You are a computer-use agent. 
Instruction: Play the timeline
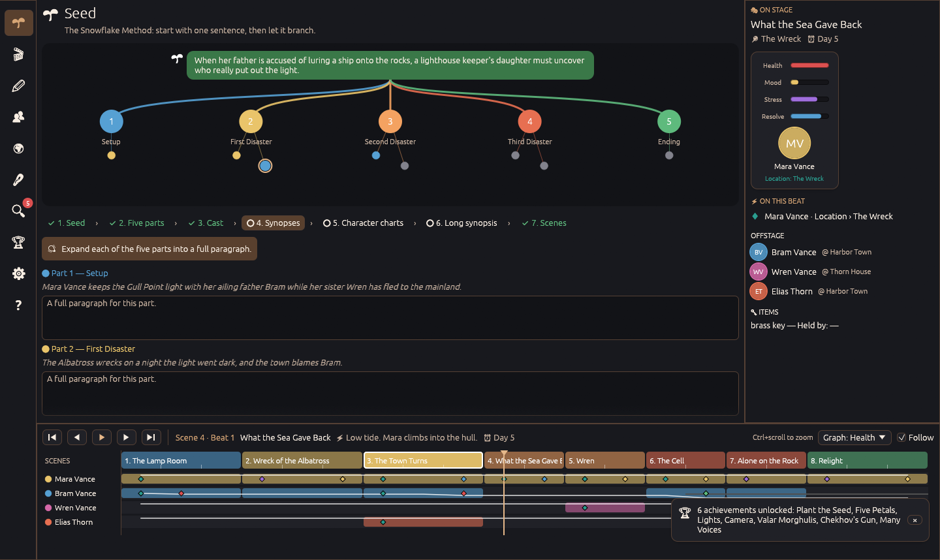[102, 437]
